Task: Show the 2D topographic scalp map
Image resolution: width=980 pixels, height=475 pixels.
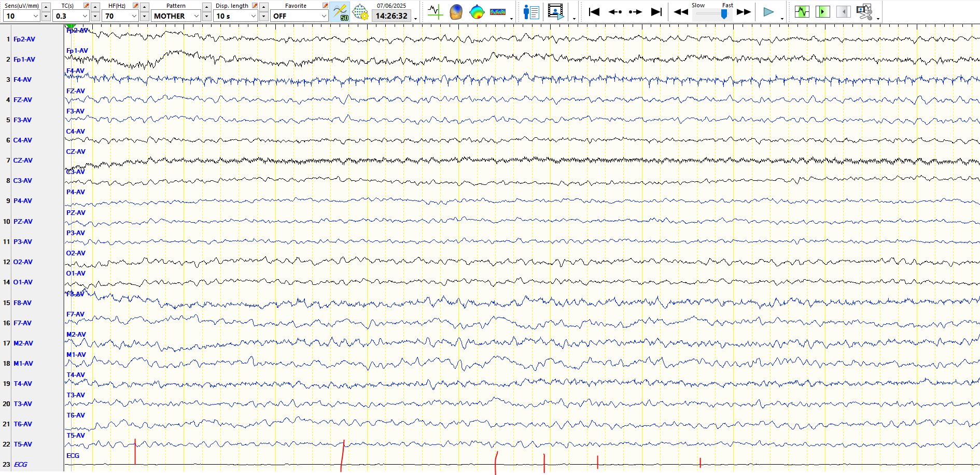Action: 477,11
